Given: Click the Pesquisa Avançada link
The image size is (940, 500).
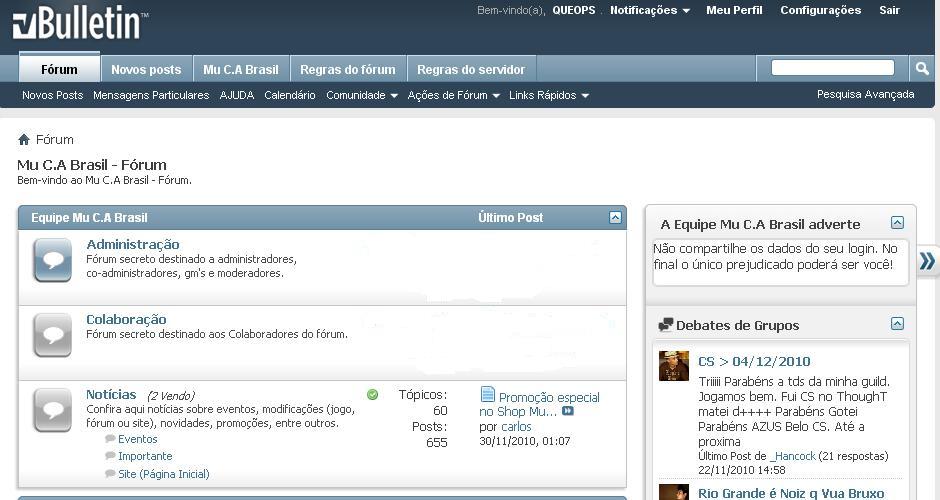Looking at the screenshot, I should [x=865, y=95].
